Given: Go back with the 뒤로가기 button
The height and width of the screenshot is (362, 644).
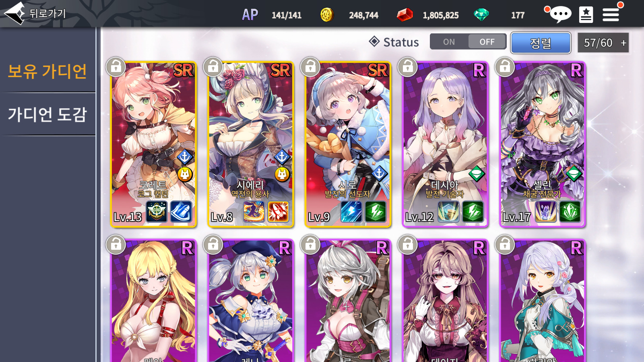Looking at the screenshot, I should (x=35, y=13).
